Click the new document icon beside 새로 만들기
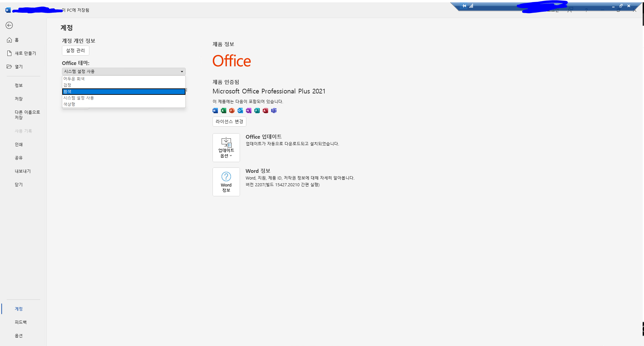Image resolution: width=644 pixels, height=346 pixels. 9,53
